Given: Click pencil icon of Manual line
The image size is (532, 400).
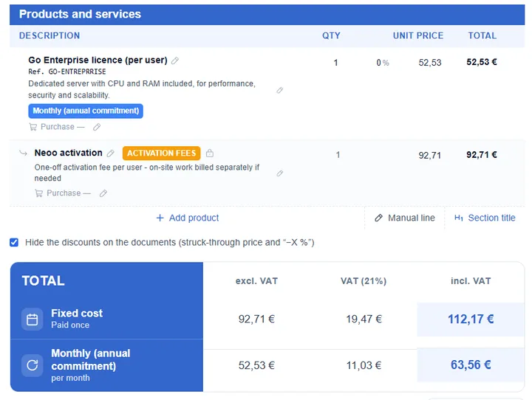Looking at the screenshot, I should pyautogui.click(x=378, y=218).
